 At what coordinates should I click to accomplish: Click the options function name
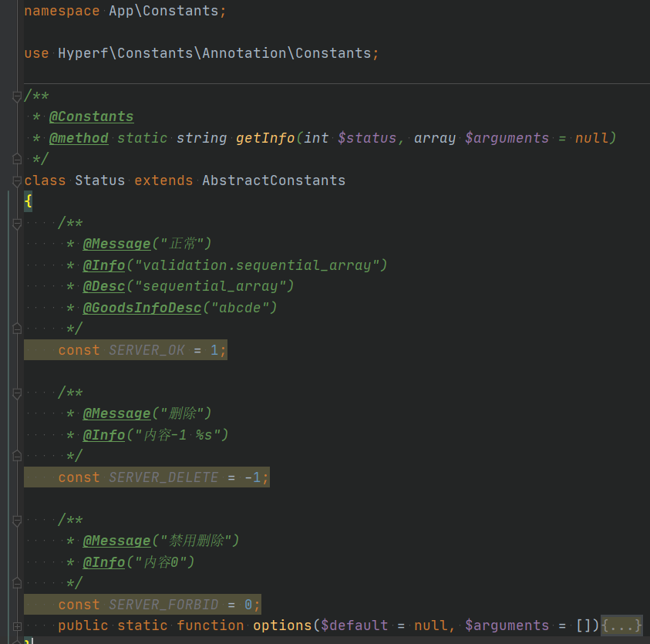[282, 625]
